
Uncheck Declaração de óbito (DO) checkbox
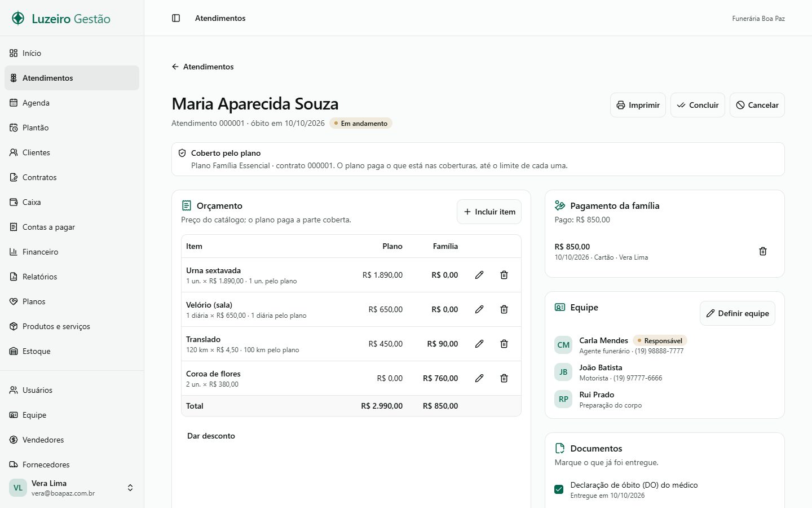pos(559,489)
